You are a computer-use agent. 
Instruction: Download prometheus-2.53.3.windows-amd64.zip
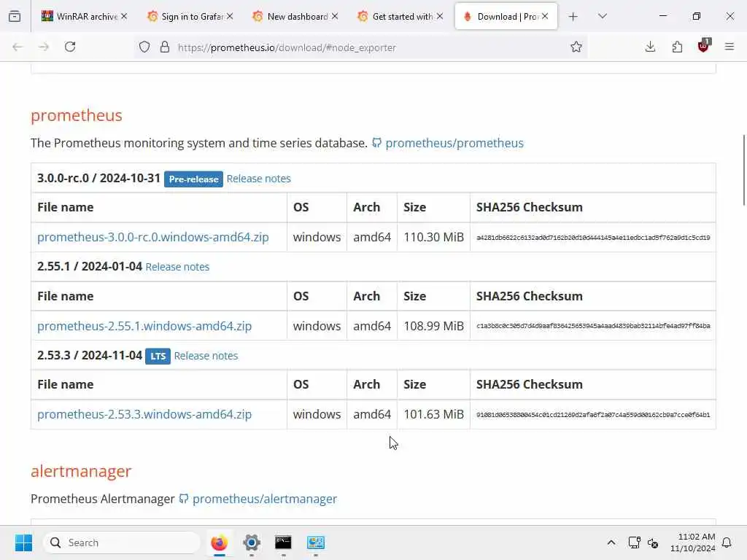144,414
